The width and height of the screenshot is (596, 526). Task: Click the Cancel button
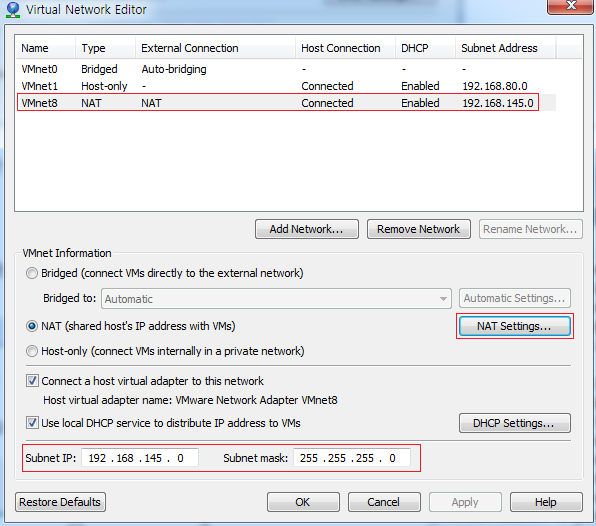[x=384, y=502]
